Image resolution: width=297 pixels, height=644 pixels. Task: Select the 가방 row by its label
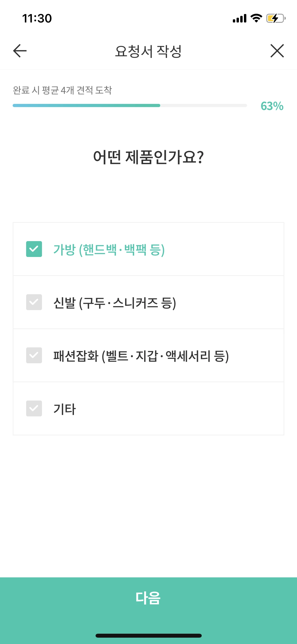tap(109, 249)
